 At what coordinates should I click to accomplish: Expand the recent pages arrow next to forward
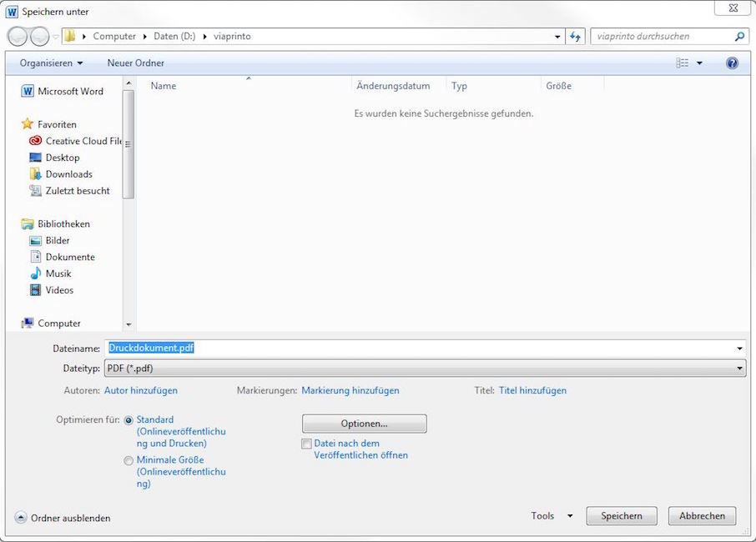click(x=55, y=37)
